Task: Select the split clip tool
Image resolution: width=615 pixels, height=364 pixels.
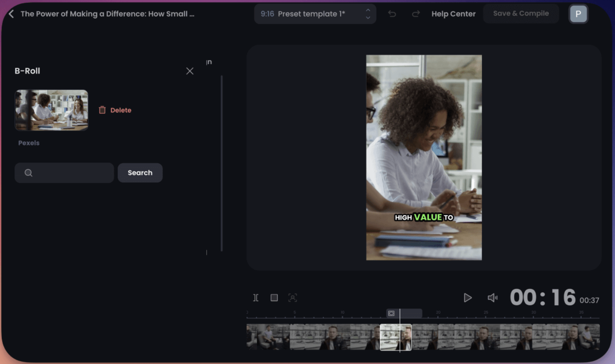Action: [x=255, y=298]
